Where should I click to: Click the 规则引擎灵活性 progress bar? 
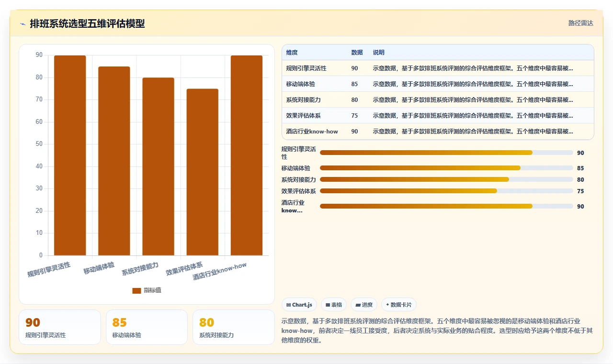(446, 153)
